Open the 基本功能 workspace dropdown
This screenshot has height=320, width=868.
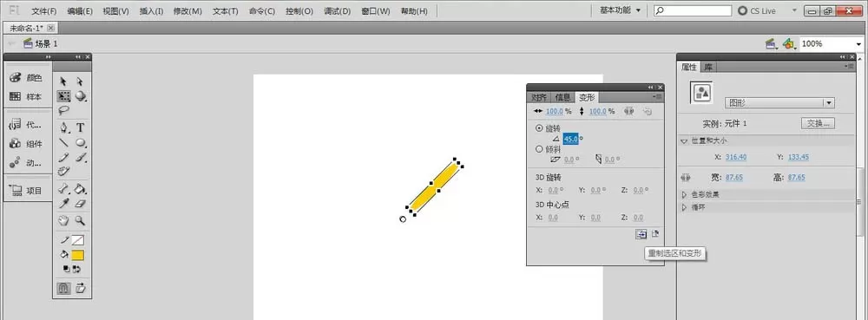pyautogui.click(x=621, y=10)
